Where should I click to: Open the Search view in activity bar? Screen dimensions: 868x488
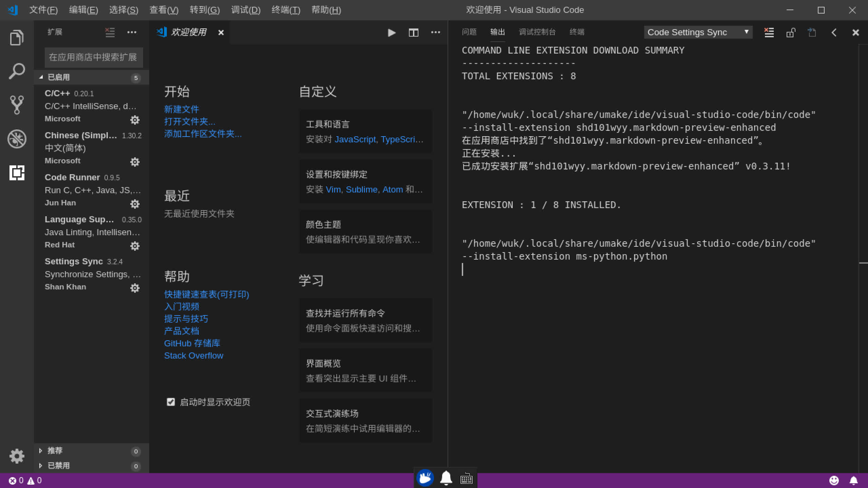[17, 71]
